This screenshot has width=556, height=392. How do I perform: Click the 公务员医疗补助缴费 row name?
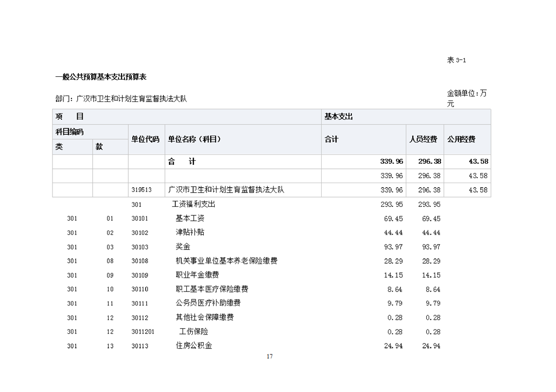coord(208,303)
